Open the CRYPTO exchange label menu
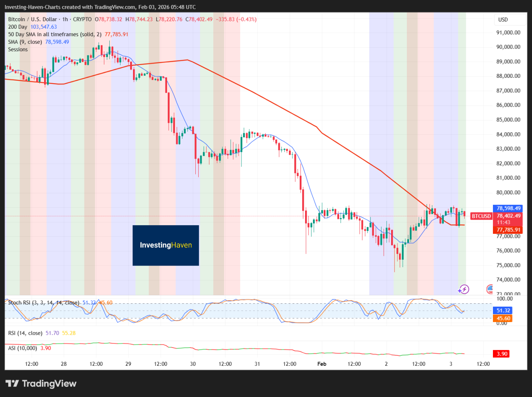Screen dimensions: 532x397 pos(83,19)
